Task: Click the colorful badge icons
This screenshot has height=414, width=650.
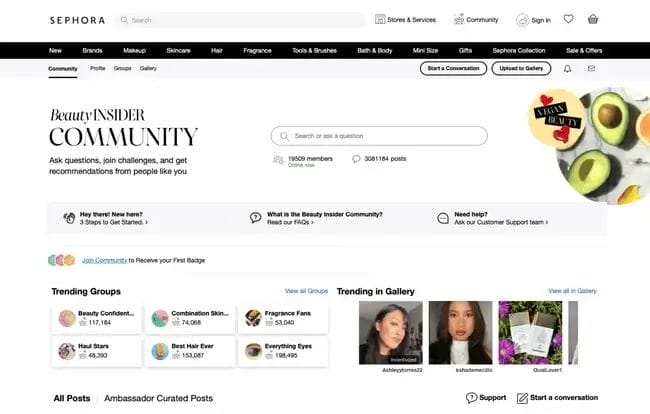Action: pyautogui.click(x=61, y=260)
